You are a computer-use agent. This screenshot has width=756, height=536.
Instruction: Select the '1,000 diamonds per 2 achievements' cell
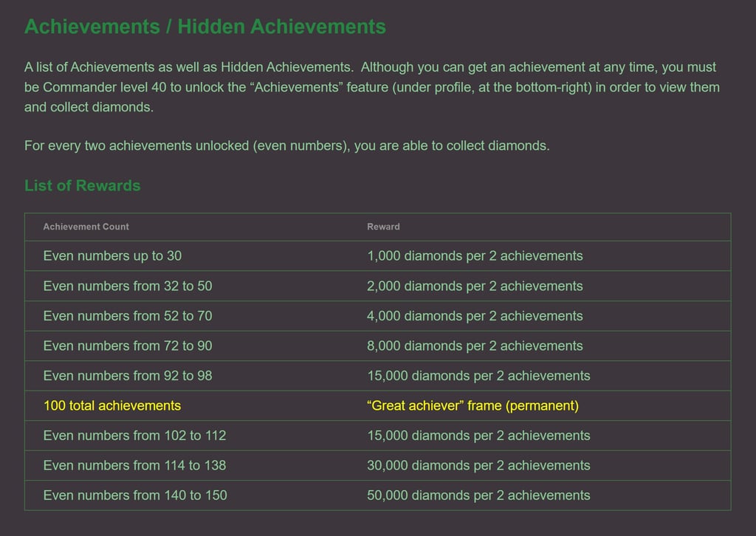(x=475, y=256)
